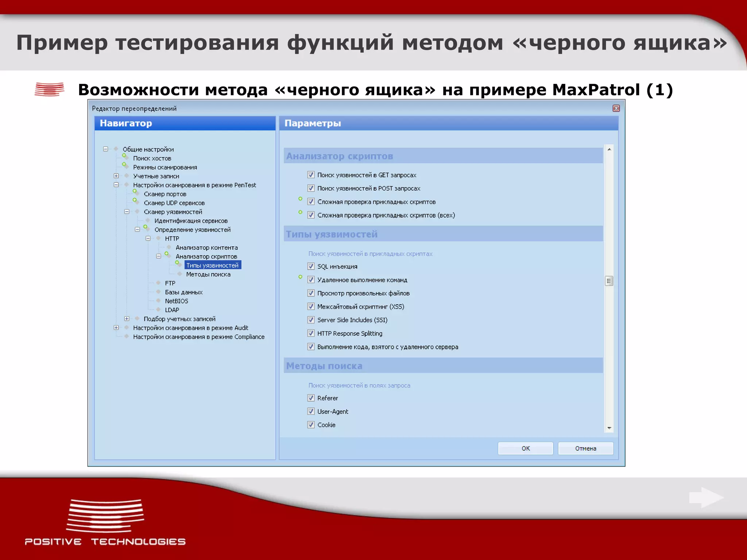Select Анализатор контента tree item
Screen dimensions: 747x560
pos(206,248)
